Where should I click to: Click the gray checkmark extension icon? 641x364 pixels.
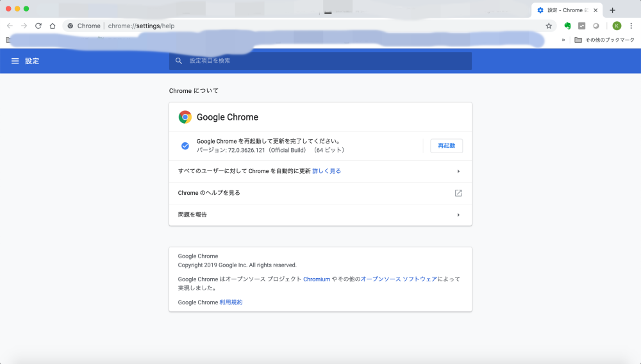pyautogui.click(x=582, y=26)
